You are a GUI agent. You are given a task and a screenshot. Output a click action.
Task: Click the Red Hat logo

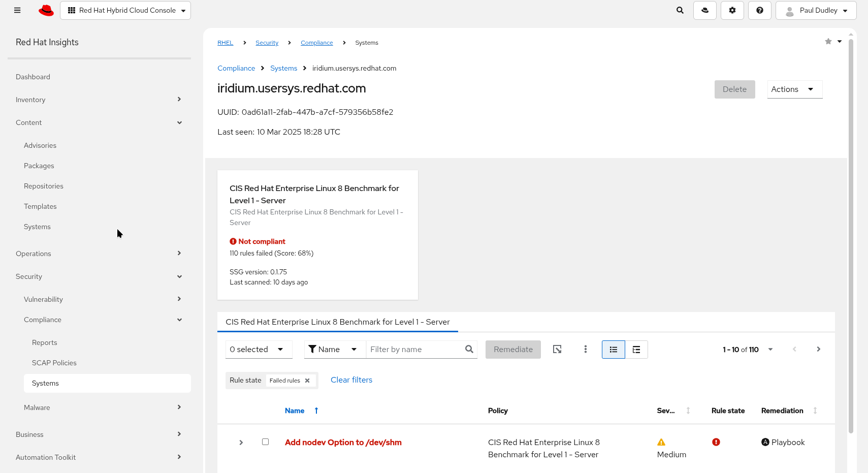point(46,10)
